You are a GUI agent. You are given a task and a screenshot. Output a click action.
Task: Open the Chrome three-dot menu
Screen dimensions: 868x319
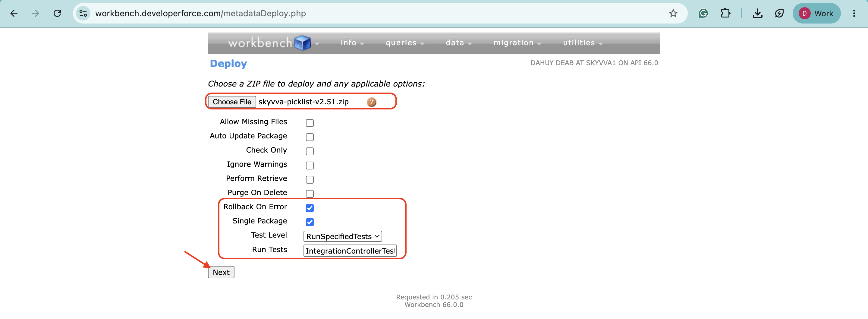pos(854,14)
